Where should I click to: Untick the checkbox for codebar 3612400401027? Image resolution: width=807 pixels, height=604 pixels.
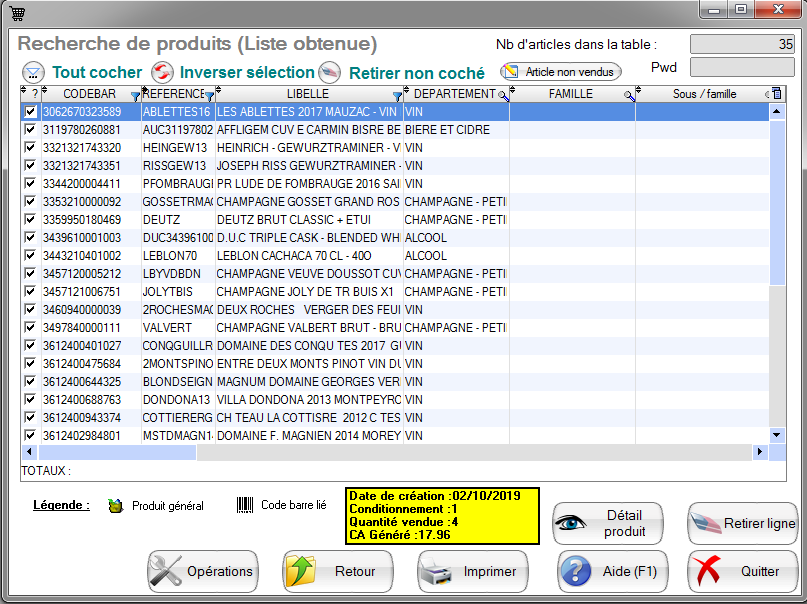coord(30,346)
